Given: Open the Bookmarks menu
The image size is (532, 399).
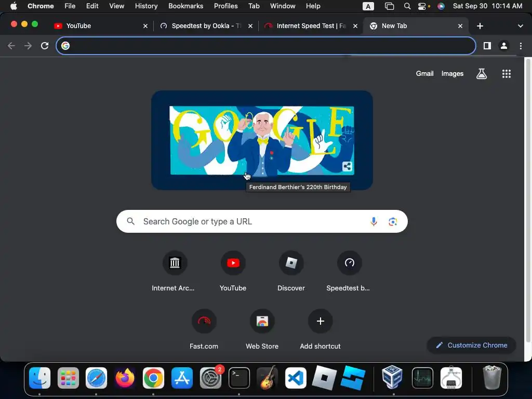Looking at the screenshot, I should [x=185, y=6].
